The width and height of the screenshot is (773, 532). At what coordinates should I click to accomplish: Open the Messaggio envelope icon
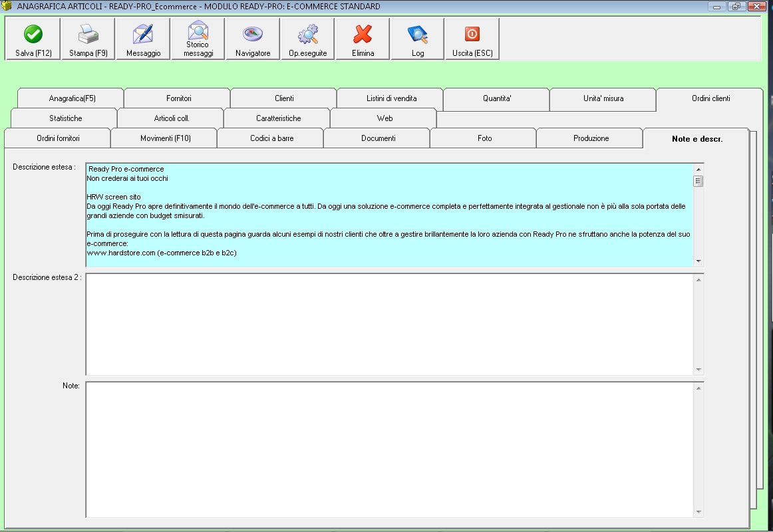pyautogui.click(x=143, y=39)
